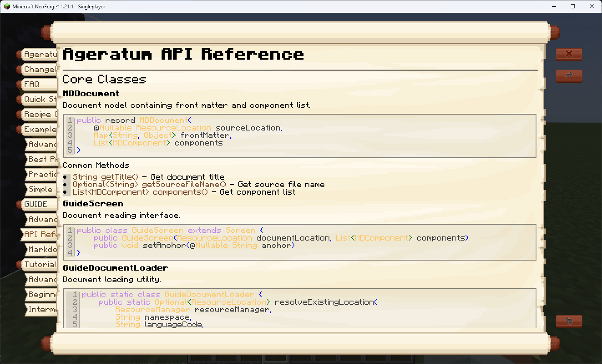Click code line 'String namespace,'
This screenshot has width=602, height=364.
[153, 317]
